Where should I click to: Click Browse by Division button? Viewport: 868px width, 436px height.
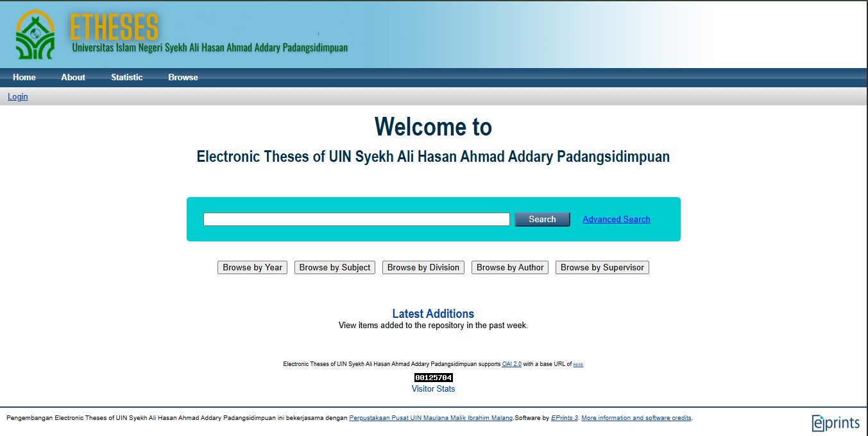(x=423, y=268)
